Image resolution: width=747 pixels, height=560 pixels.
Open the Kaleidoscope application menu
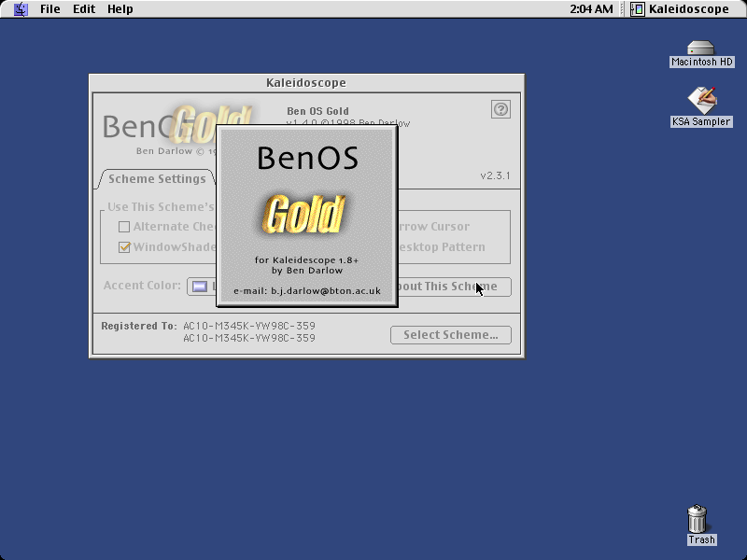tap(680, 9)
